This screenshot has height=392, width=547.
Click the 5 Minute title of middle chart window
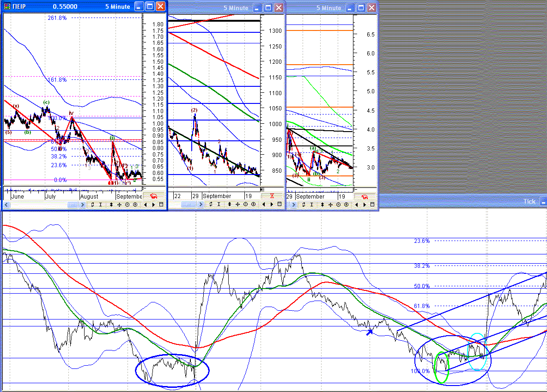(x=236, y=8)
